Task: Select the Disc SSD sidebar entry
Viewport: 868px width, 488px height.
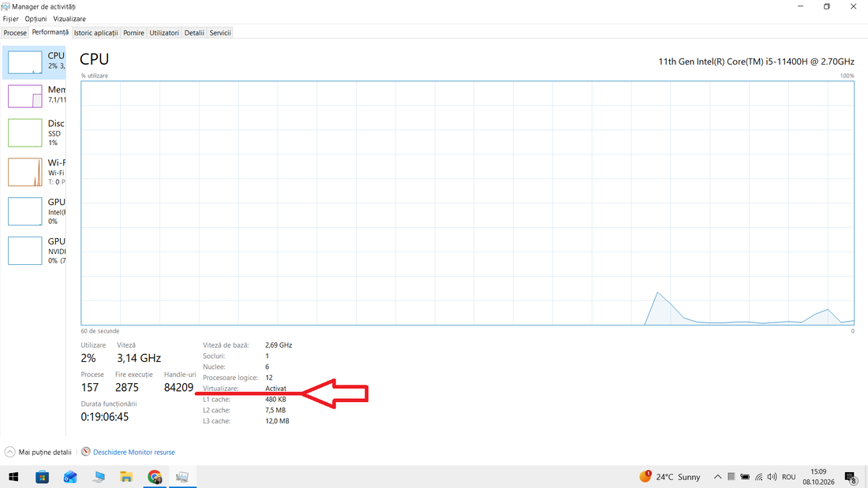Action: 34,132
